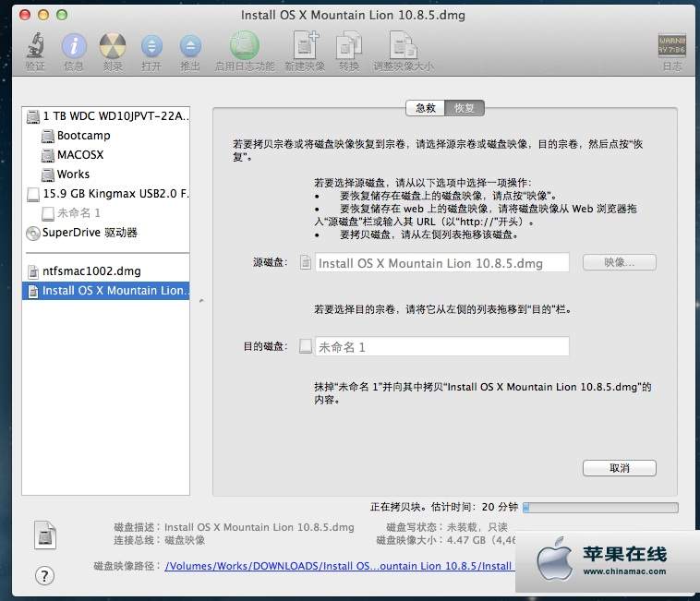Click the status text 正在拷贝块。估计时间: 20 分钟
Viewport: 700px width, 601px height.
point(444,507)
